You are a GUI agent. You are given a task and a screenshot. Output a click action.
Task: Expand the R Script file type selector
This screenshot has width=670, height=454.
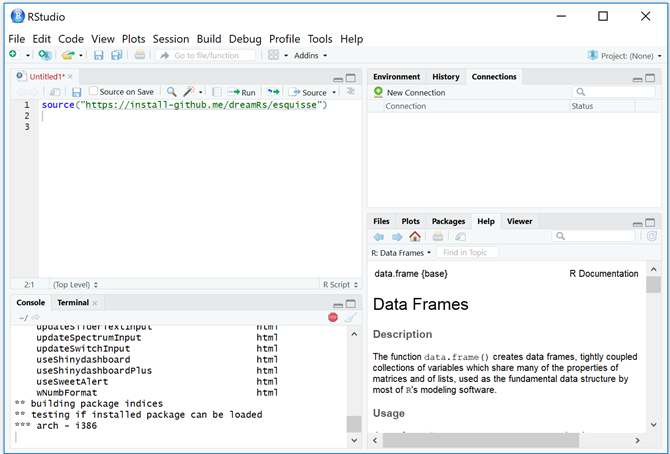coord(339,284)
